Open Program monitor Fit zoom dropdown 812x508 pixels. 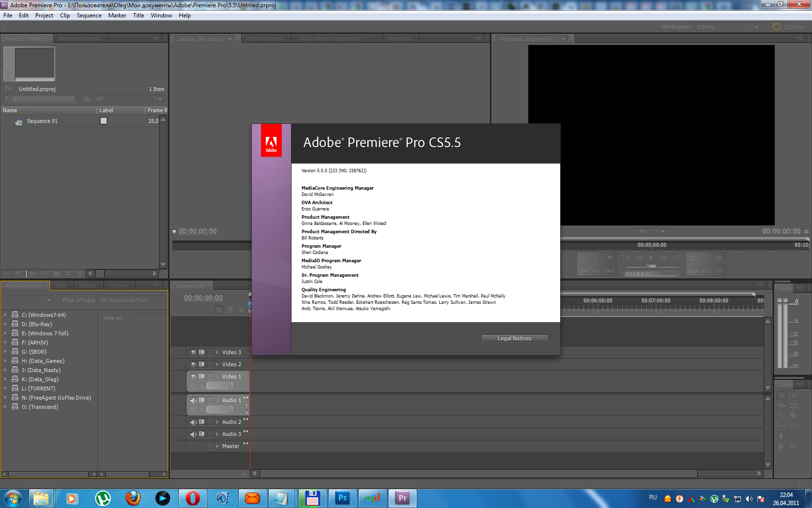click(652, 232)
